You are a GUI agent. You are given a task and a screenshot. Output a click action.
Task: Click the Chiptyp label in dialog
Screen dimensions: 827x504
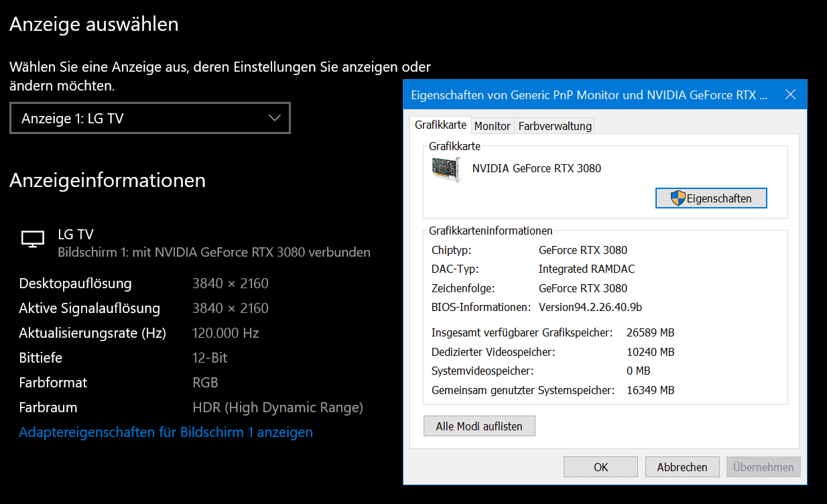452,250
